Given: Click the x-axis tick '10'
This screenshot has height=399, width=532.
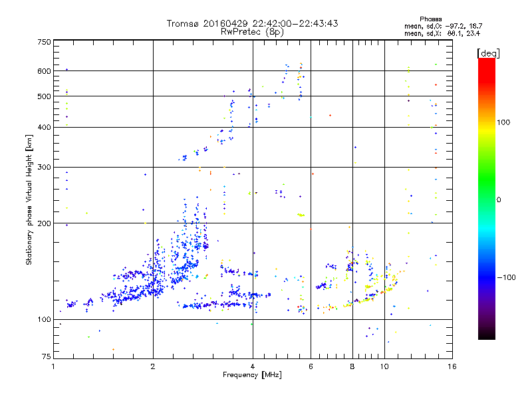Looking at the screenshot, I should click(x=384, y=366).
